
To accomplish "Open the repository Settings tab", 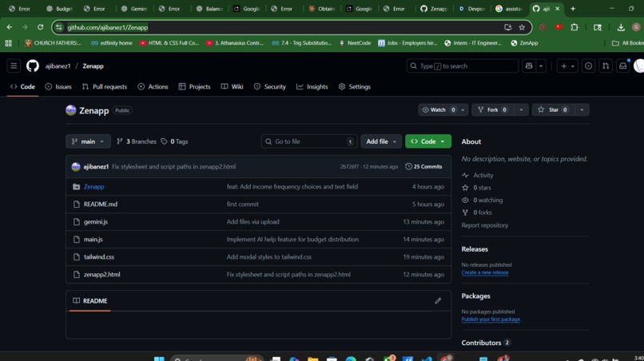I will click(x=355, y=87).
